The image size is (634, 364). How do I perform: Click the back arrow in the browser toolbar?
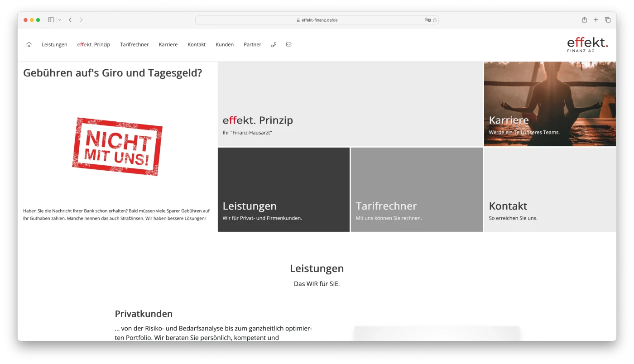[70, 19]
